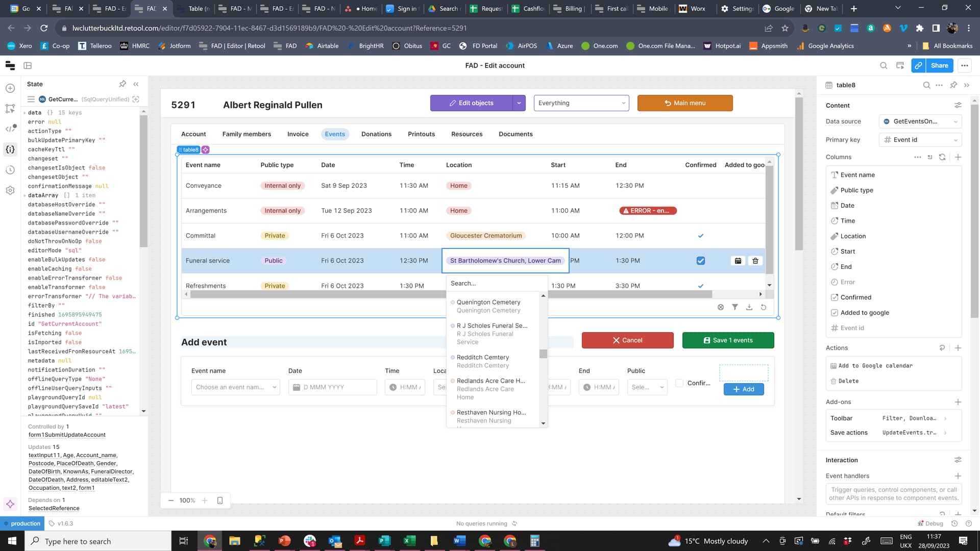
Task: Collapse the State panel with double chevron
Action: 136,84
